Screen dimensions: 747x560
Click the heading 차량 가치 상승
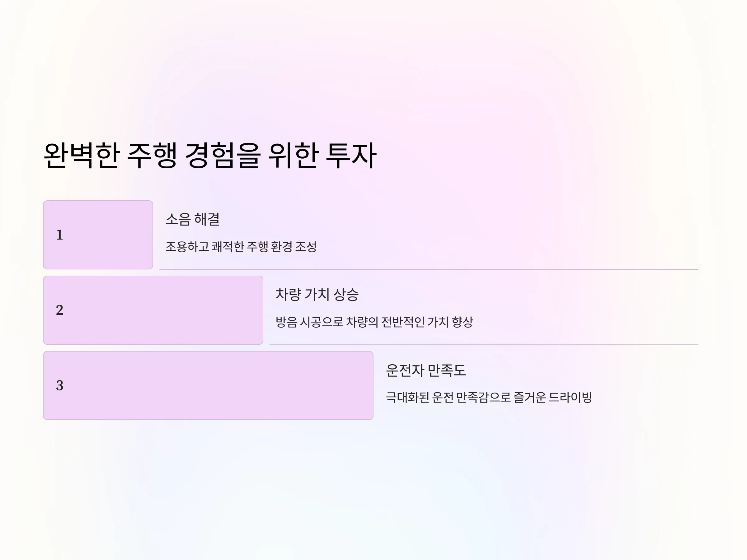[317, 295]
